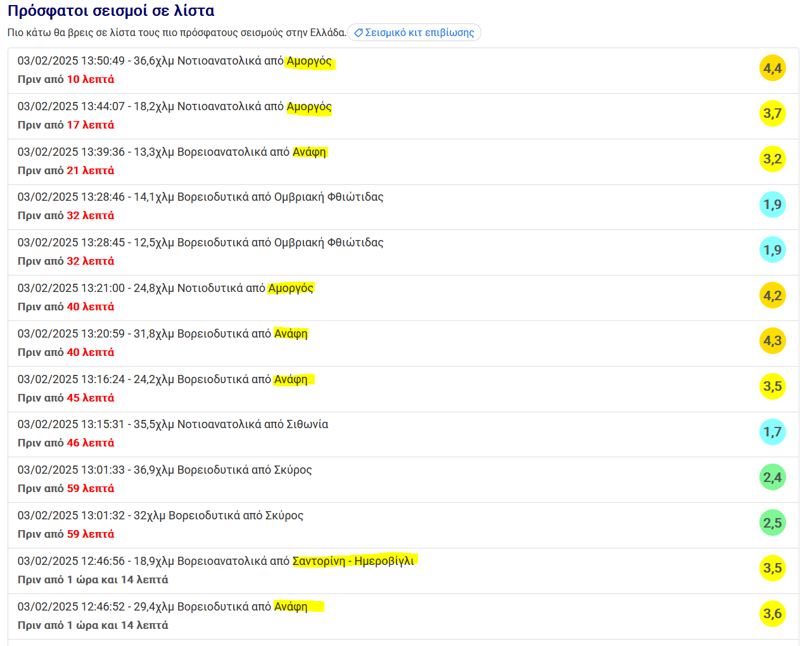Select the 13:39:36 Ανάφη earthquake entry text

pyautogui.click(x=172, y=152)
